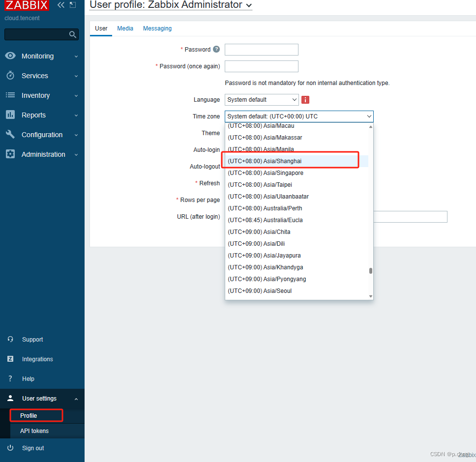Click the Administration gear icon
The height and width of the screenshot is (462, 476).
(10, 154)
